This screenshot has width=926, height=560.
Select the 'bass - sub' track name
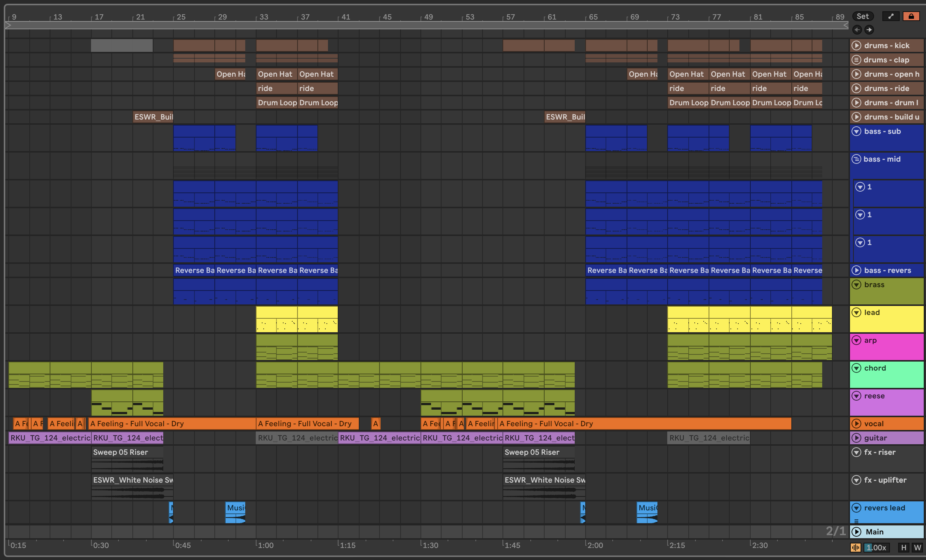point(882,131)
